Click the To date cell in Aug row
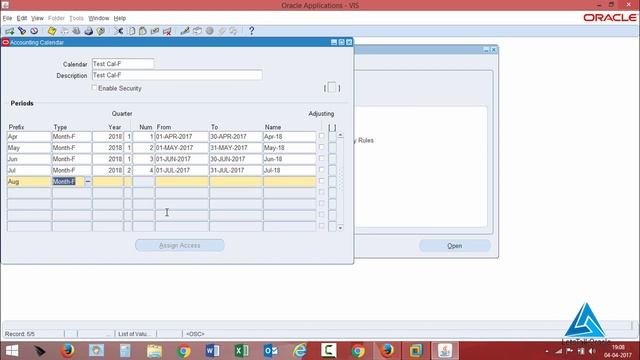Image resolution: width=640 pixels, height=360 pixels. pyautogui.click(x=236, y=181)
